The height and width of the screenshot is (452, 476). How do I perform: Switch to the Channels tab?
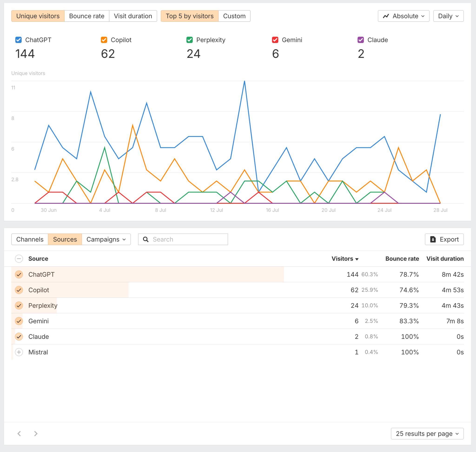coord(30,239)
